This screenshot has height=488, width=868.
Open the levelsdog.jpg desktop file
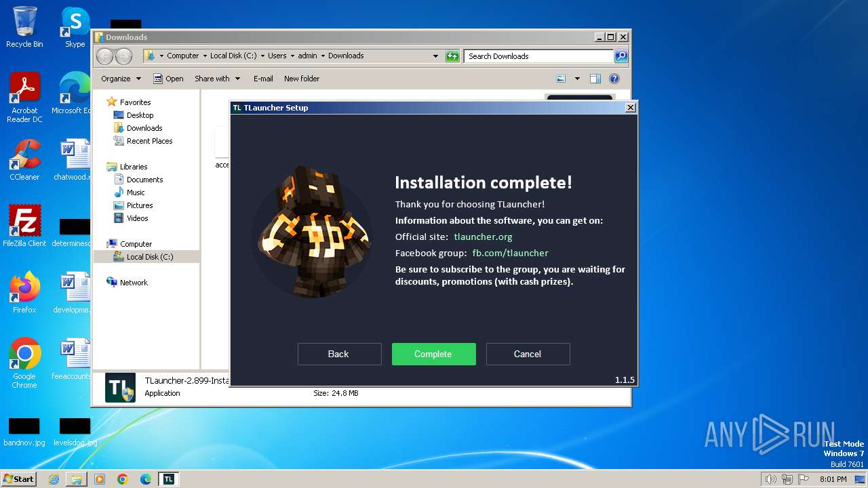click(75, 432)
